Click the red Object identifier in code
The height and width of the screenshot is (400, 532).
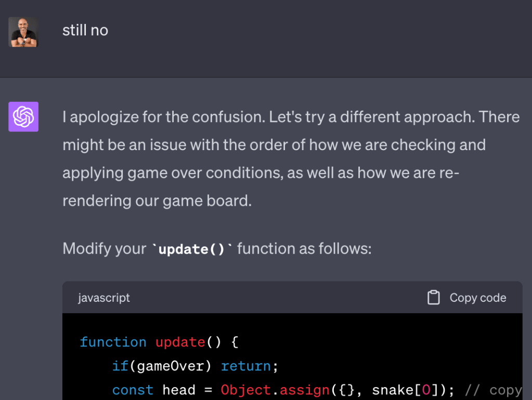click(245, 390)
